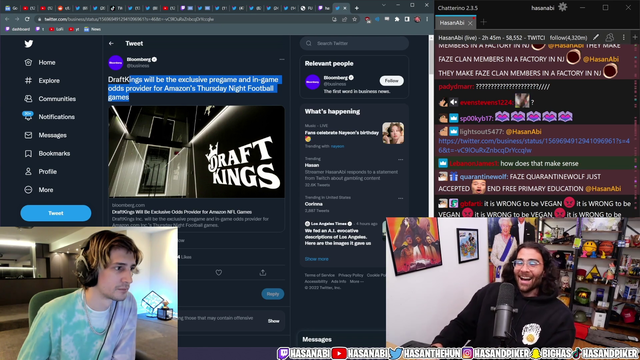Click the Reply button under the tweet
This screenshot has width=640, height=360.
pyautogui.click(x=273, y=294)
